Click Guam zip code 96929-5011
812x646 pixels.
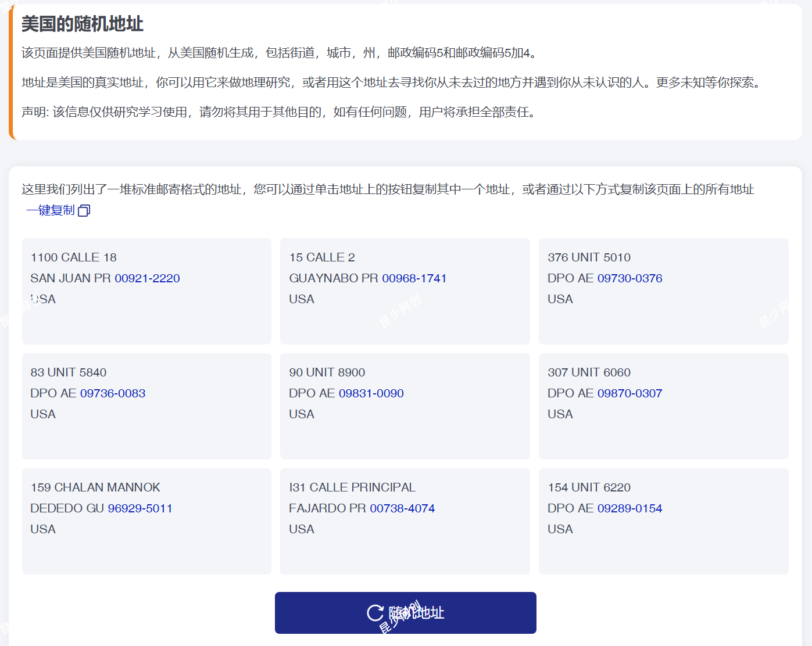(140, 508)
